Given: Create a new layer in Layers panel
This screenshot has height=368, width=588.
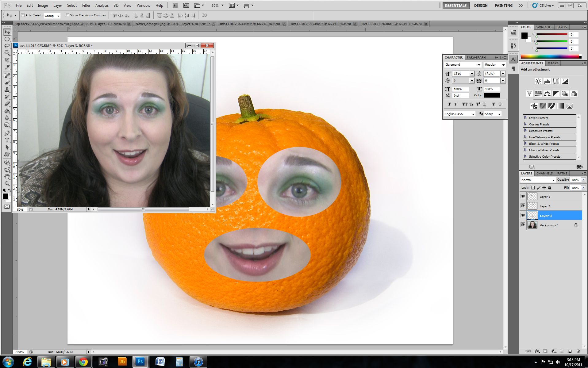Looking at the screenshot, I should (x=570, y=351).
